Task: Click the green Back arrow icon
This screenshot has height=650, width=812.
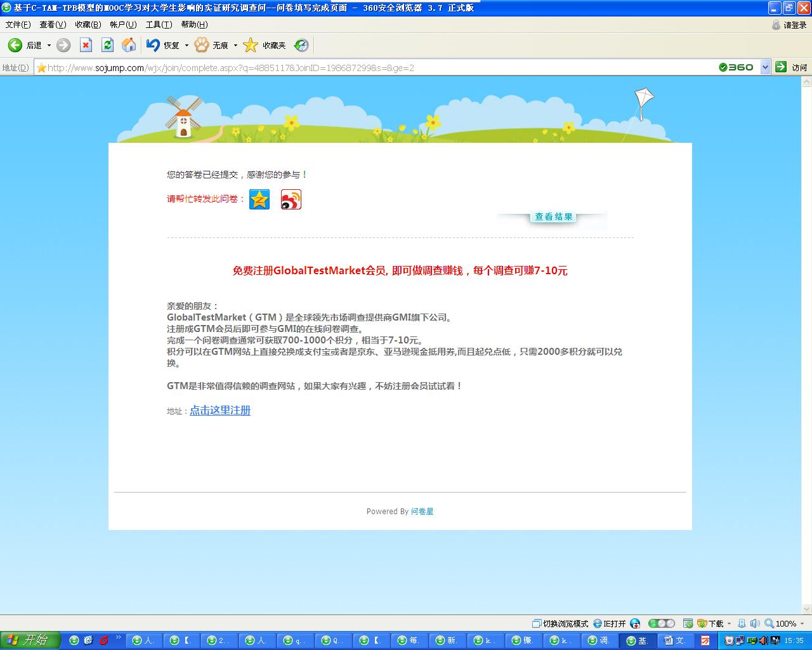Action: click(15, 45)
